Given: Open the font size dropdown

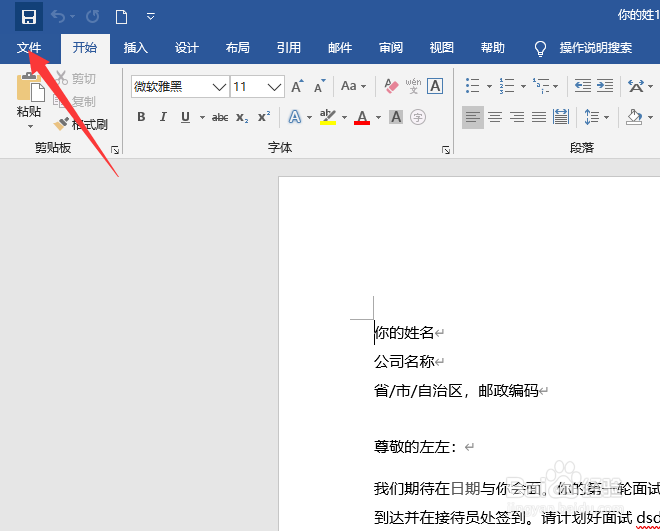Looking at the screenshot, I should tap(257, 87).
